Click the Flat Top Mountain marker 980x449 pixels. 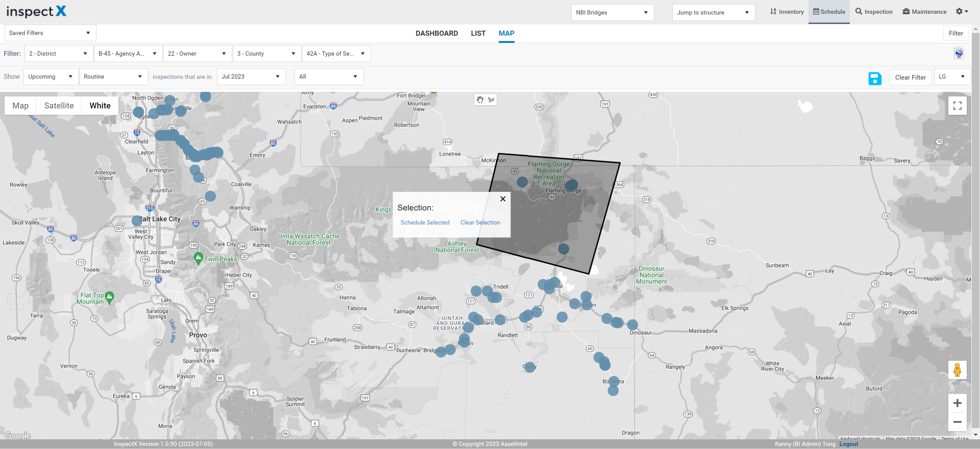click(109, 297)
